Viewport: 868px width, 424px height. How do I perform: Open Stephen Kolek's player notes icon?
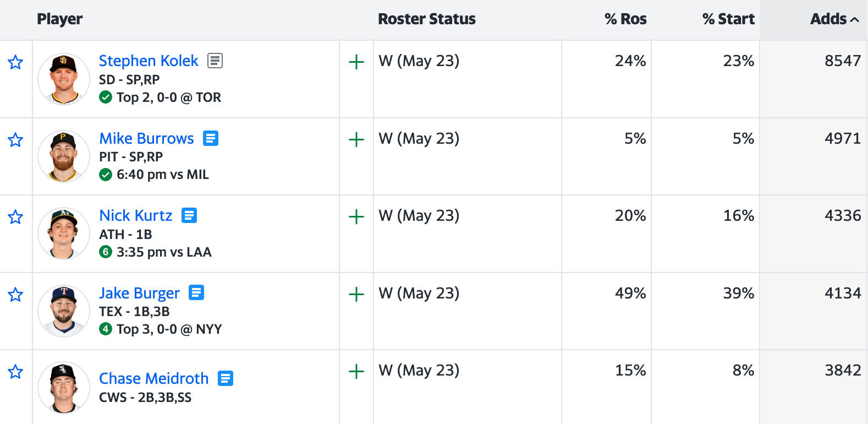tap(215, 61)
